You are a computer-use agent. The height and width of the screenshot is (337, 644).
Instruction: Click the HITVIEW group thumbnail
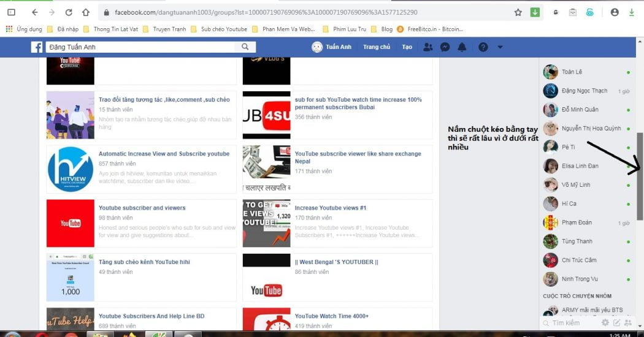click(x=71, y=169)
